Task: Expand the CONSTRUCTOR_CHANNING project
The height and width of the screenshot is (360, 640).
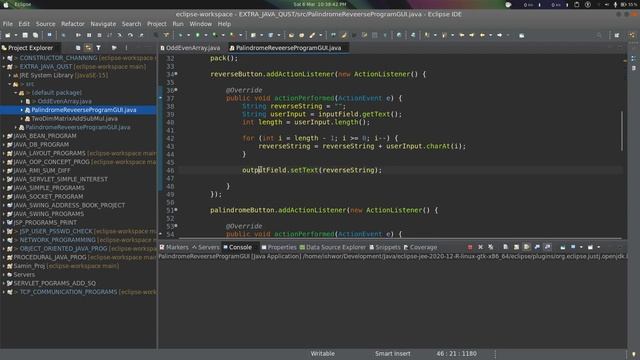Action: (4, 58)
